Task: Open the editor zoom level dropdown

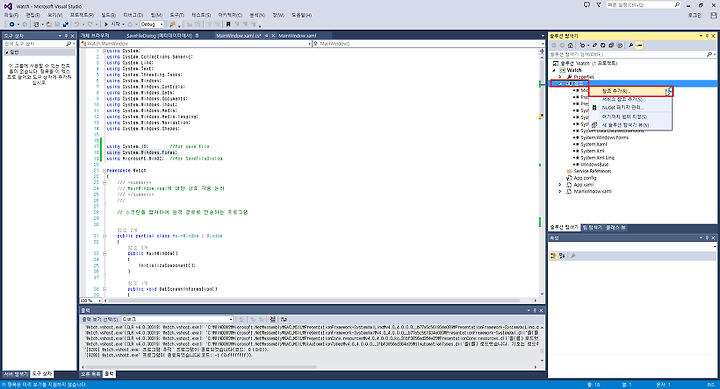Action: click(91, 301)
